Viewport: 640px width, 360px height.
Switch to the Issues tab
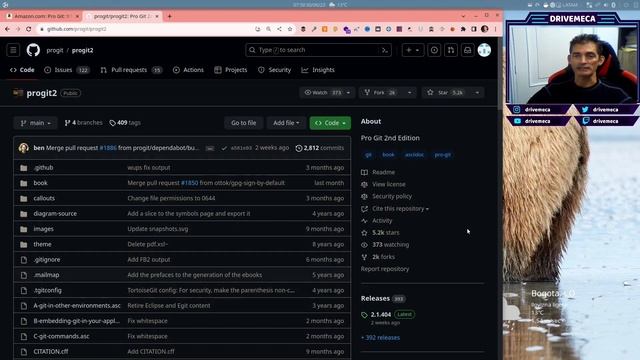point(67,70)
